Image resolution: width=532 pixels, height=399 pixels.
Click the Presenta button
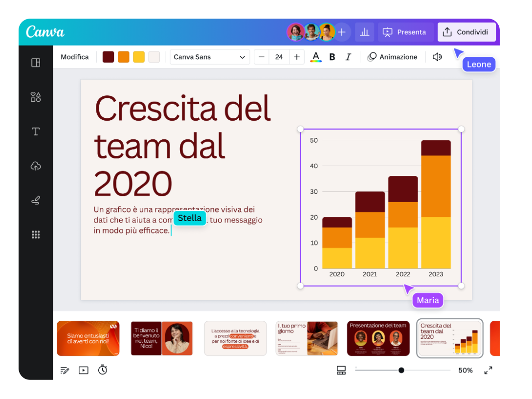404,32
